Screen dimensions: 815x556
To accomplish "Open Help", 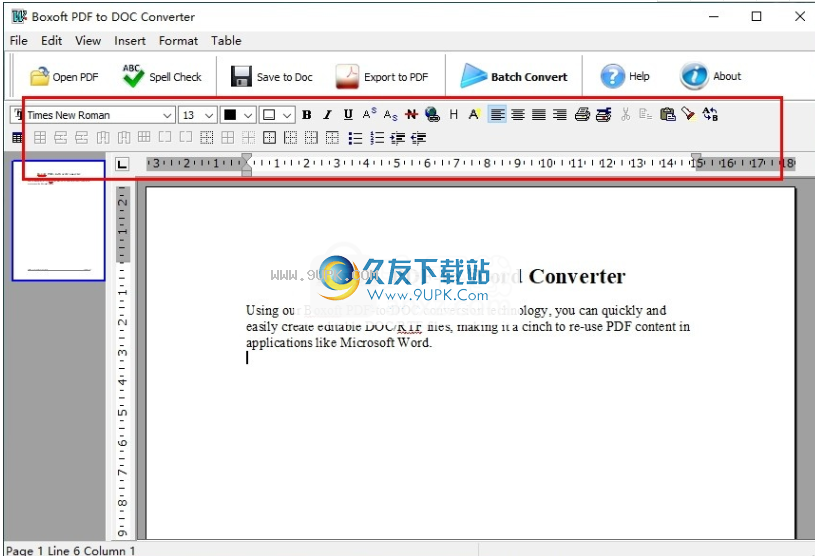I will pyautogui.click(x=625, y=76).
